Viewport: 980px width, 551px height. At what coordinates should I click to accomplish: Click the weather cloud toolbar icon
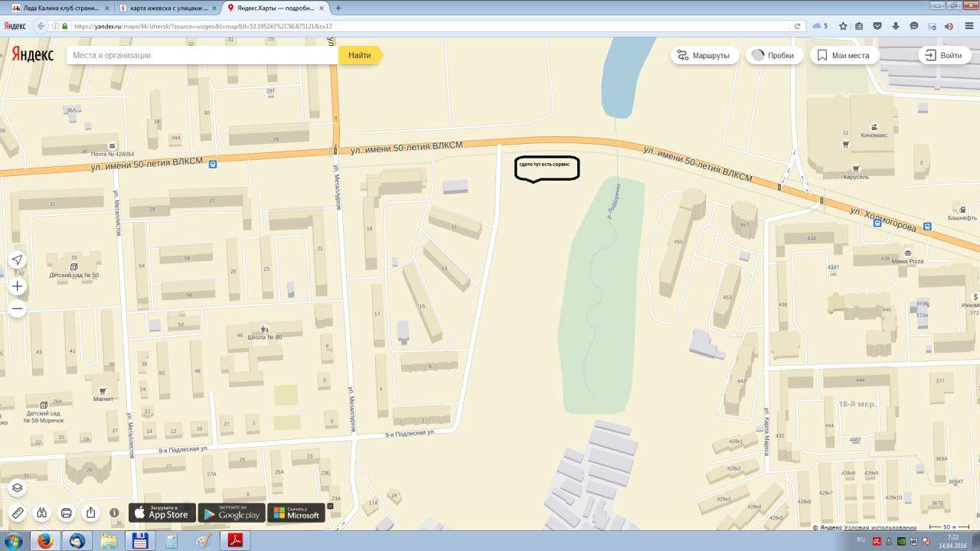tap(817, 26)
